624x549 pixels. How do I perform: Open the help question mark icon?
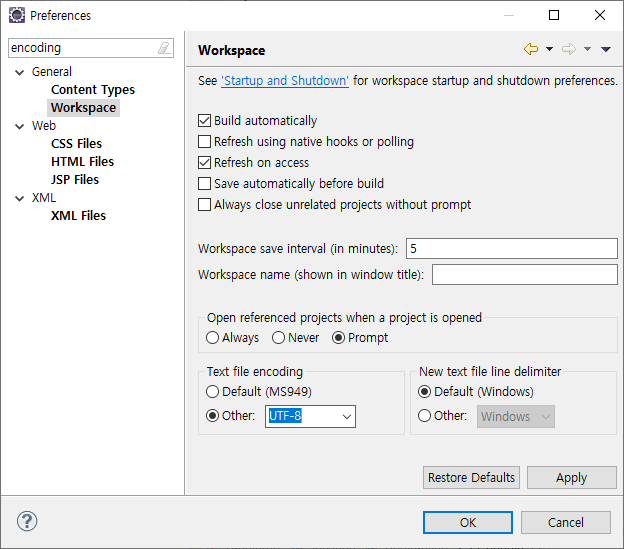pyautogui.click(x=27, y=521)
